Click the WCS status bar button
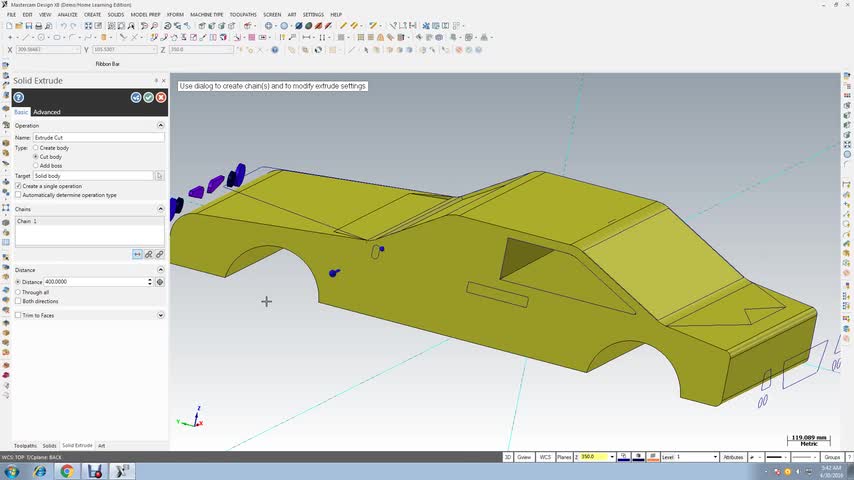The height and width of the screenshot is (480, 854). pos(545,457)
